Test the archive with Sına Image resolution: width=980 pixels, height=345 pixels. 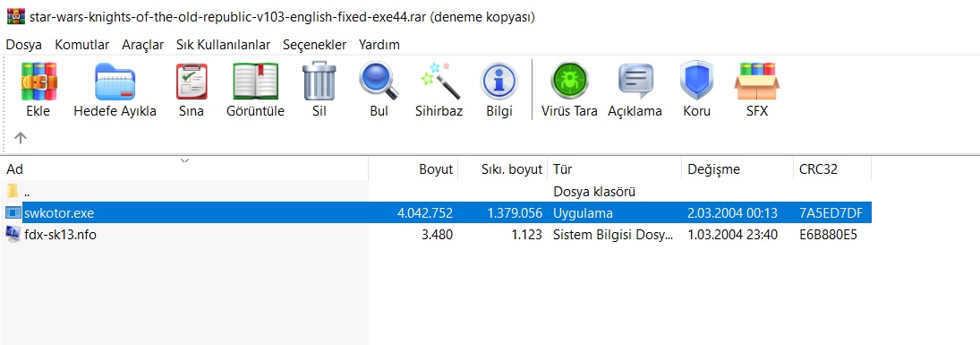pos(192,82)
